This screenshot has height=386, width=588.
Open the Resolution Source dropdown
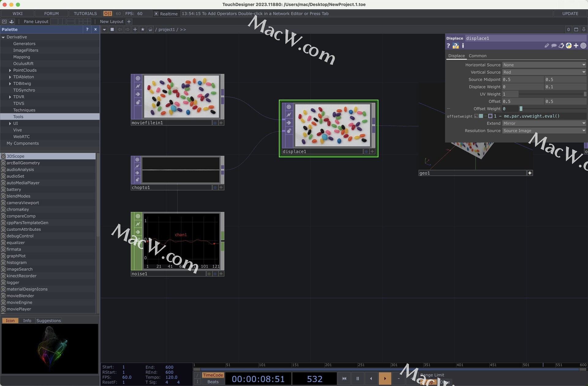click(544, 131)
